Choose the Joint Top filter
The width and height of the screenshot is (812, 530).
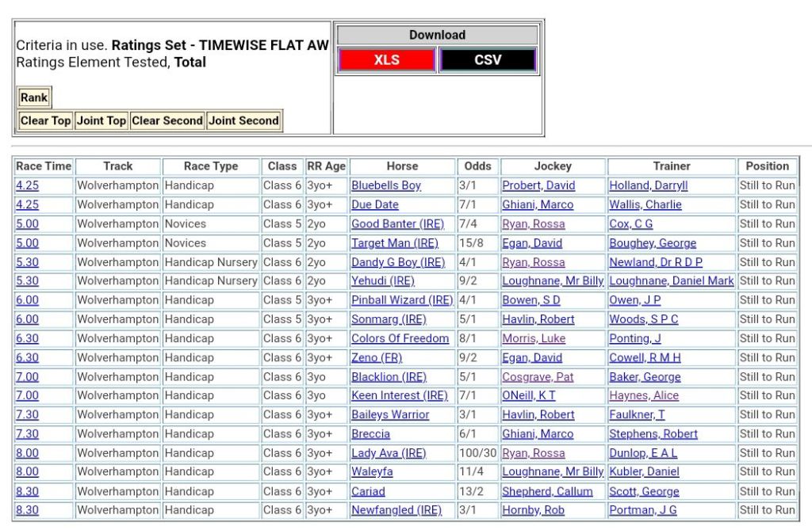click(x=101, y=120)
